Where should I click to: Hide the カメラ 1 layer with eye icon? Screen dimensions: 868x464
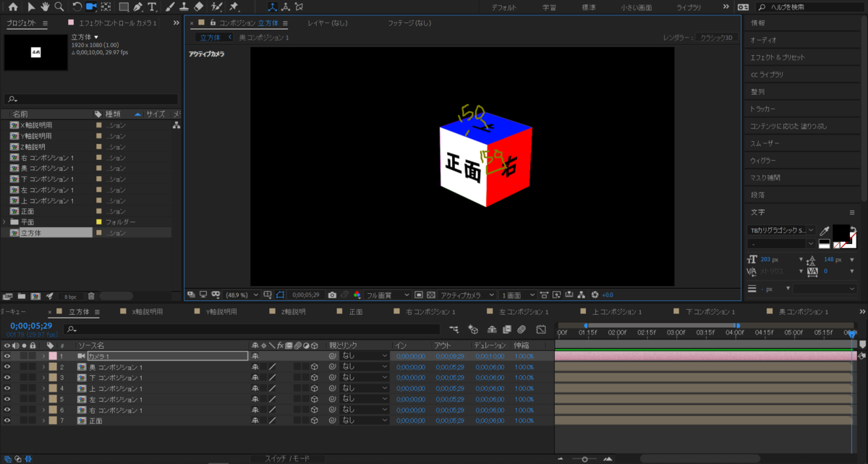[x=7, y=356]
